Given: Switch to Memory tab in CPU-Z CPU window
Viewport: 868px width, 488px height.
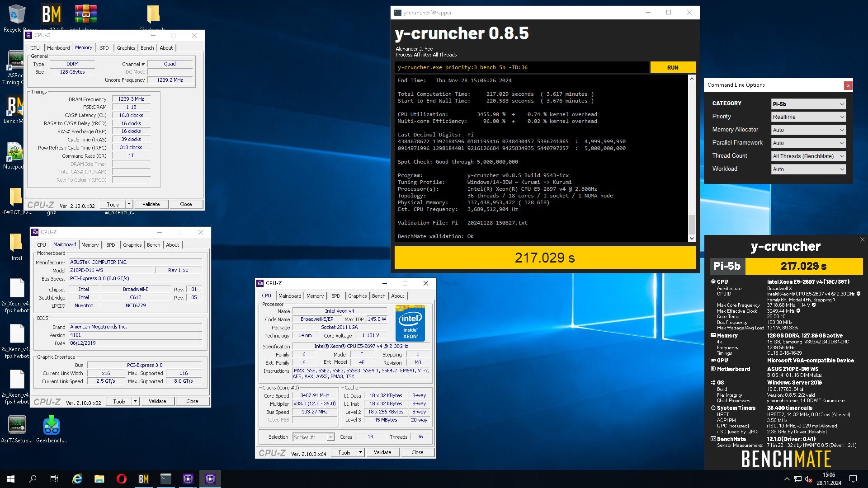Looking at the screenshot, I should (x=315, y=296).
